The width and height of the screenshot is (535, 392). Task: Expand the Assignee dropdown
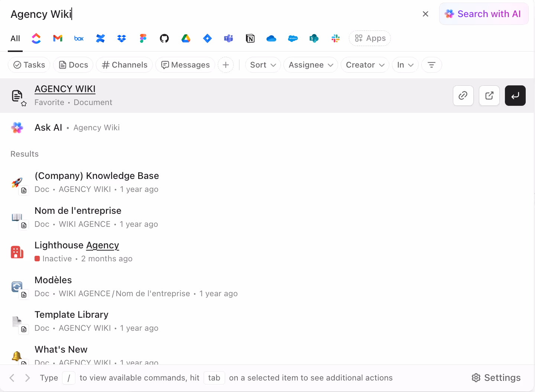[x=311, y=65]
